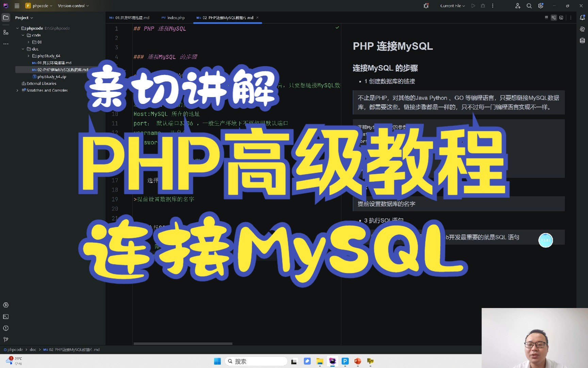Click the taskbar 搜索 search box

pyautogui.click(x=256, y=361)
